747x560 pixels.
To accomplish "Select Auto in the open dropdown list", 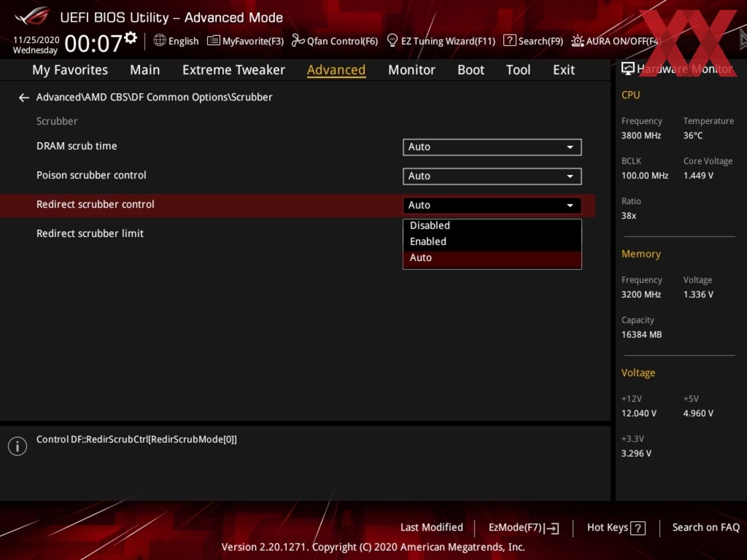I will (492, 258).
